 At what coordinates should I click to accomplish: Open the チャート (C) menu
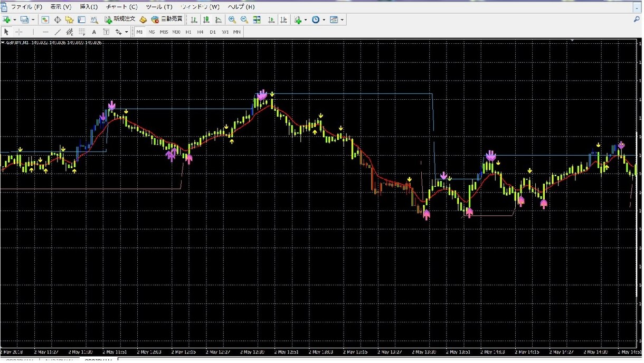coord(121,7)
